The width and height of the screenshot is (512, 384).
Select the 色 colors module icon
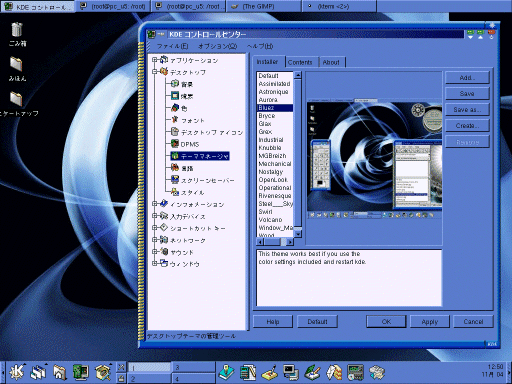click(x=175, y=108)
